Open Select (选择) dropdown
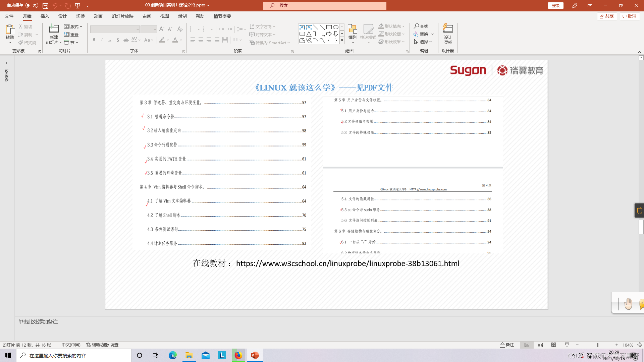This screenshot has height=362, width=644. [423, 42]
